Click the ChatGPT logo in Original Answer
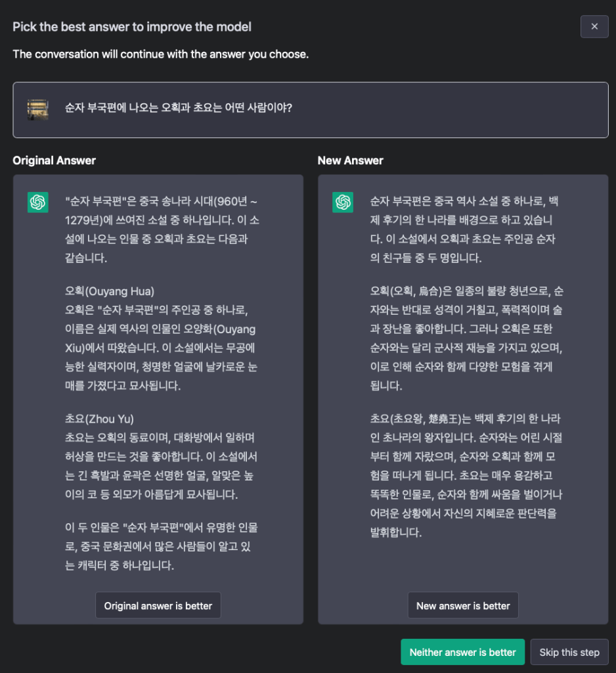The width and height of the screenshot is (616, 673). pyautogui.click(x=38, y=202)
